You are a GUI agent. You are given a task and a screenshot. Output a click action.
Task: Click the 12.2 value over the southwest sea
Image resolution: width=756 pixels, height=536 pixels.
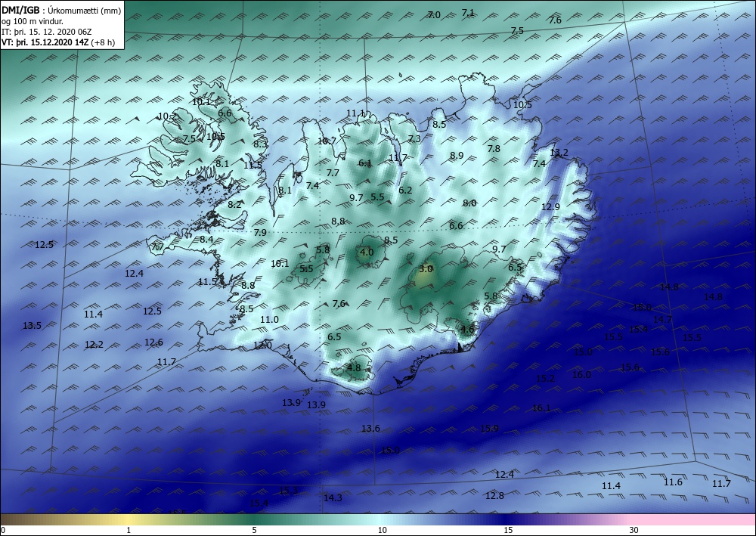click(94, 345)
